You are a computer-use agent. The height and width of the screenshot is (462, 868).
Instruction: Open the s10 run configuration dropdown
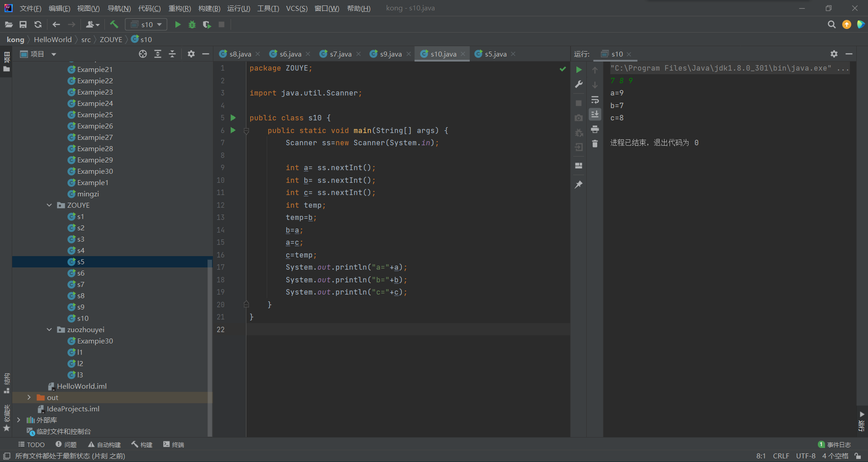pos(146,24)
